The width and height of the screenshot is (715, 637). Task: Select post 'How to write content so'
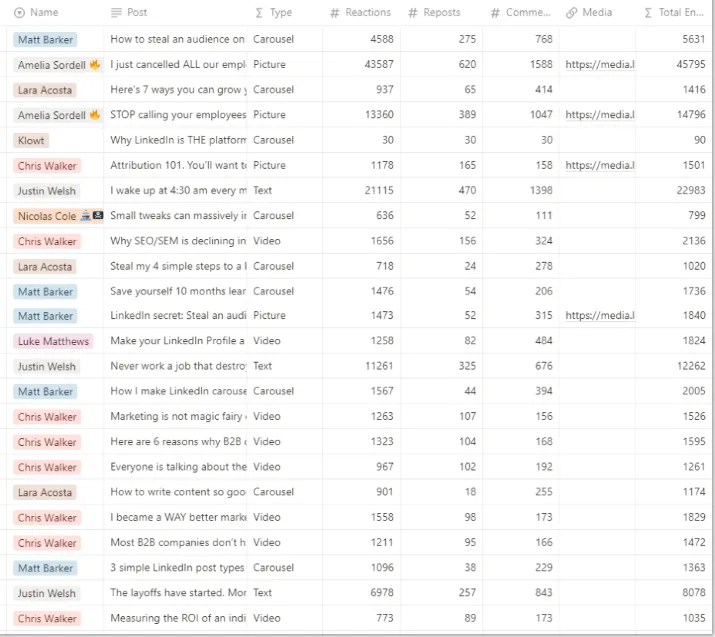pyautogui.click(x=178, y=492)
